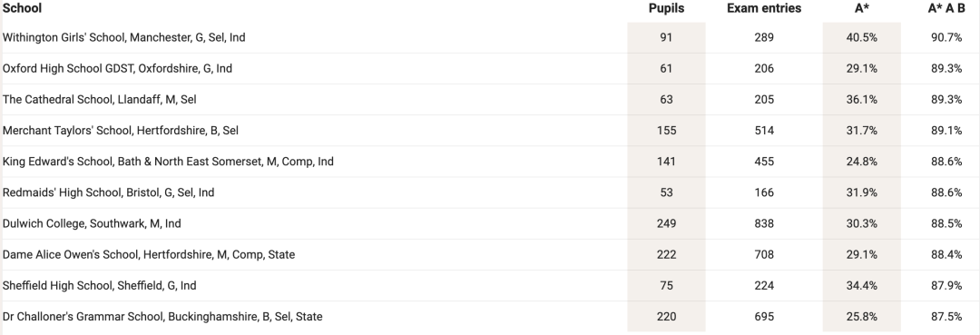Image resolution: width=980 pixels, height=335 pixels.
Task: Click the 40.5% A* value cell
Action: (x=862, y=37)
